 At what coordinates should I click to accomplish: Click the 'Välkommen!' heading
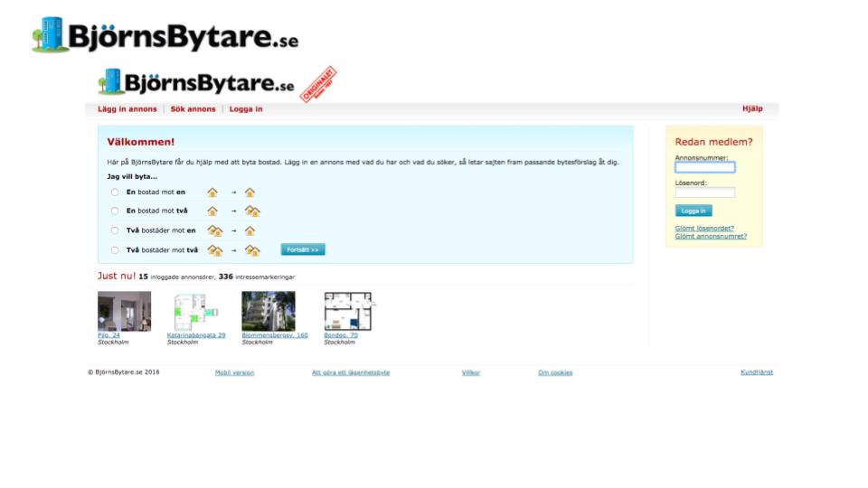(141, 142)
